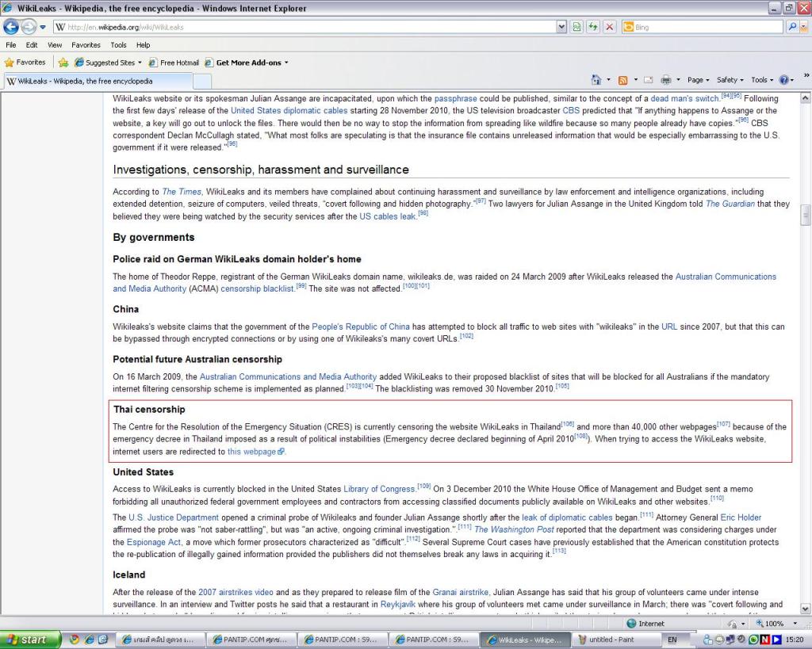
Task: Open the Edit menu
Action: [32, 45]
